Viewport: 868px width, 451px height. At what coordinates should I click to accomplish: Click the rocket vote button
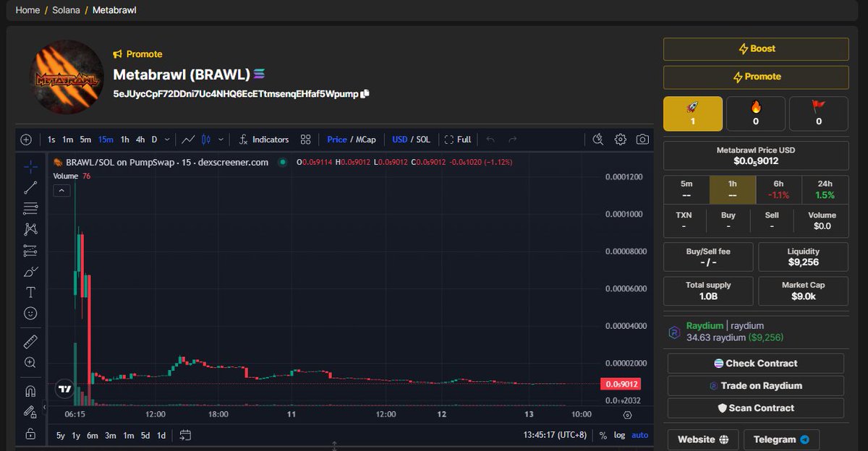693,113
